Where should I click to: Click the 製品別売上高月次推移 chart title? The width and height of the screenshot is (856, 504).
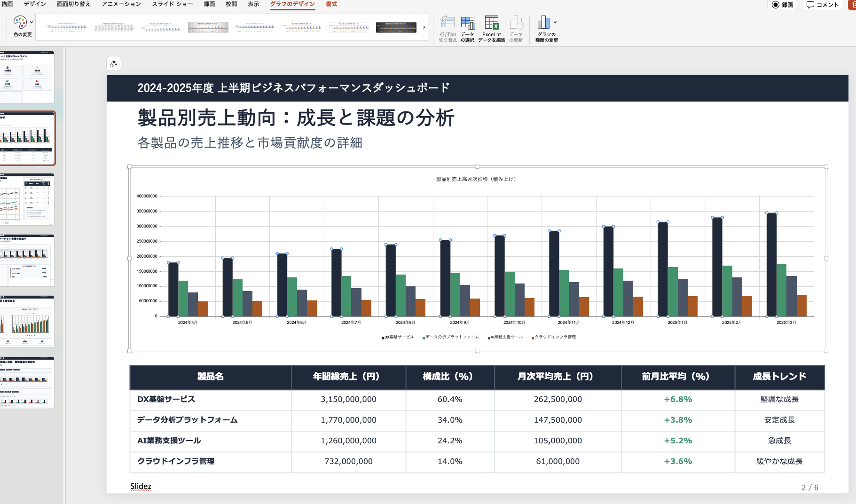(476, 179)
